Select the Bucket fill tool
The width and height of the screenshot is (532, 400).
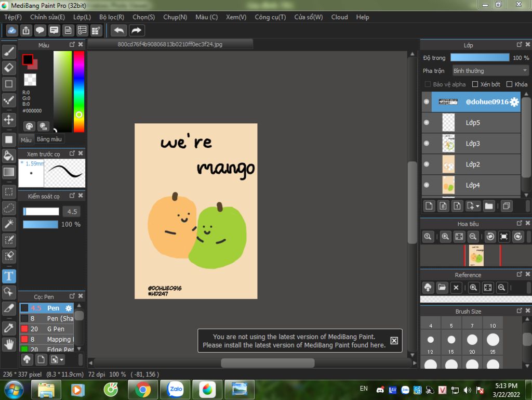click(9, 156)
